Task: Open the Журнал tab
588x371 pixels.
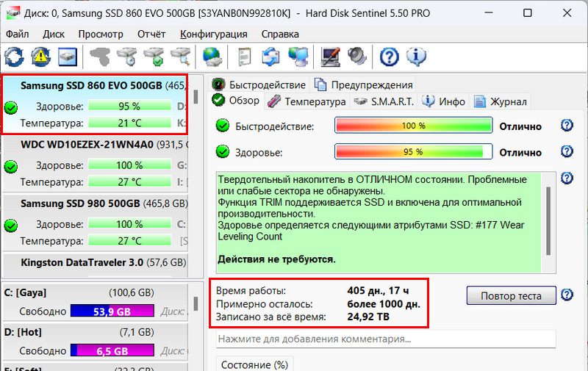Action: (501, 101)
